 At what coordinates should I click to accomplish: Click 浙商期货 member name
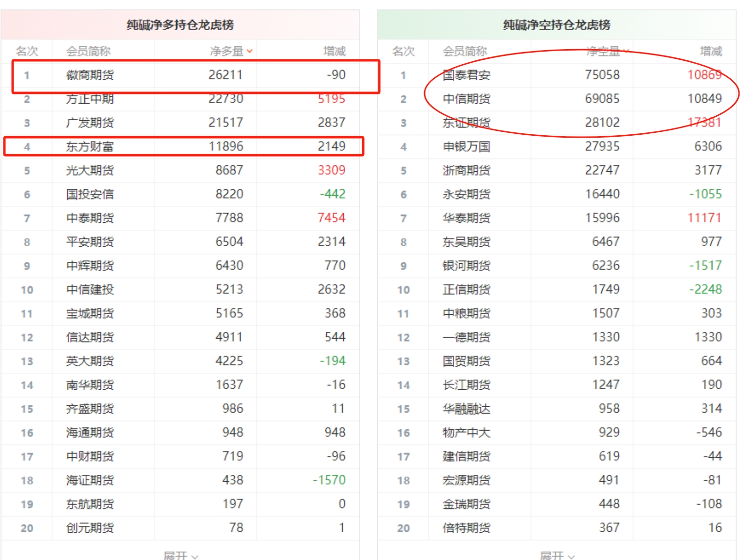pyautogui.click(x=466, y=170)
